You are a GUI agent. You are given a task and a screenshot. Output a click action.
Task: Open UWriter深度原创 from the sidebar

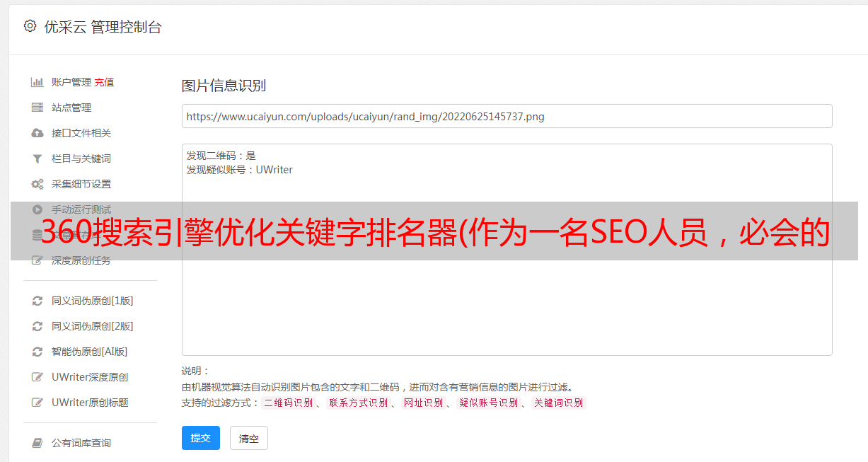click(90, 377)
